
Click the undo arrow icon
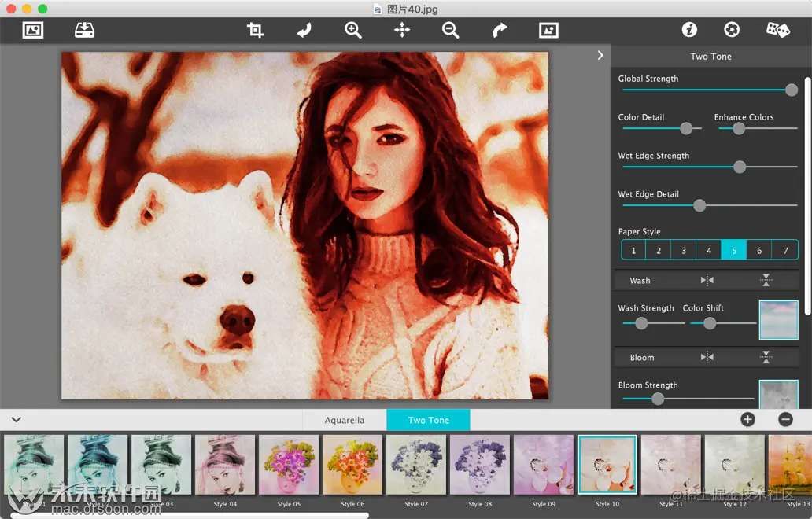[x=304, y=30]
